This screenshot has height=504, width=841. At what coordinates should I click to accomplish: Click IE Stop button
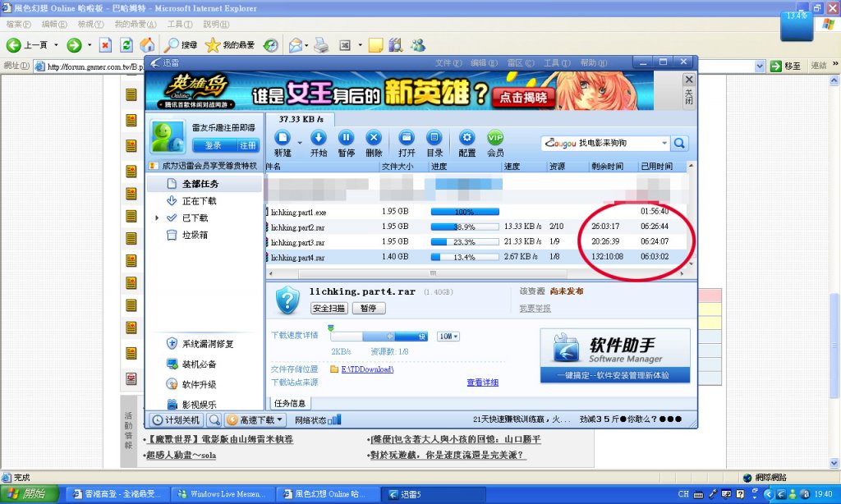click(x=105, y=45)
